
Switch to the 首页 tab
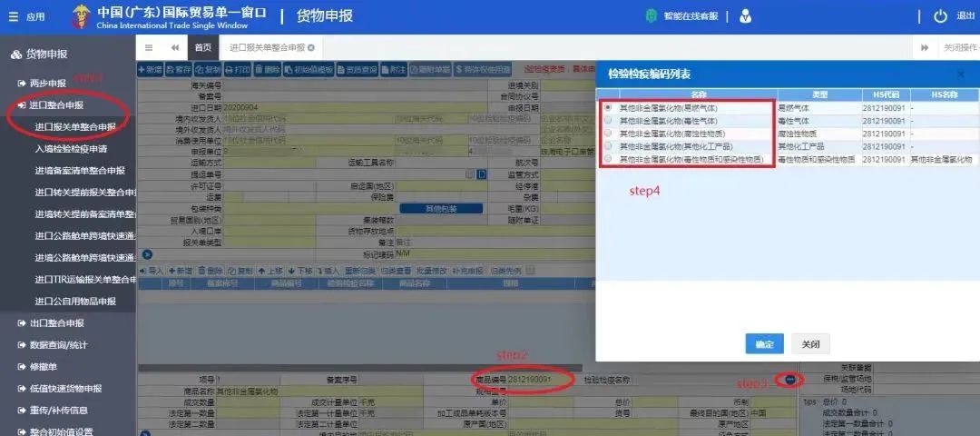pos(202,47)
